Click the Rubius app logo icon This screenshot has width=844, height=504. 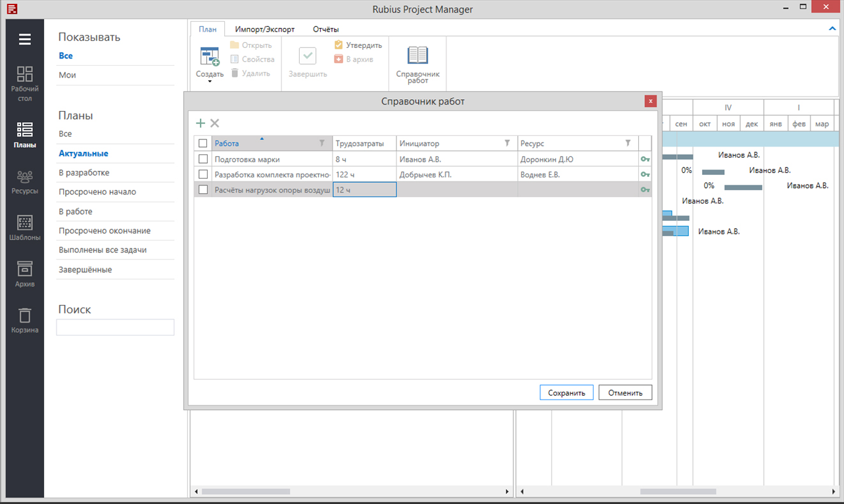(x=12, y=9)
